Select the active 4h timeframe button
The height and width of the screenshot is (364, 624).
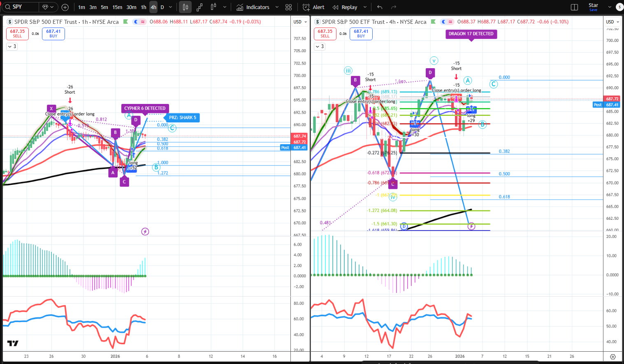point(153,7)
